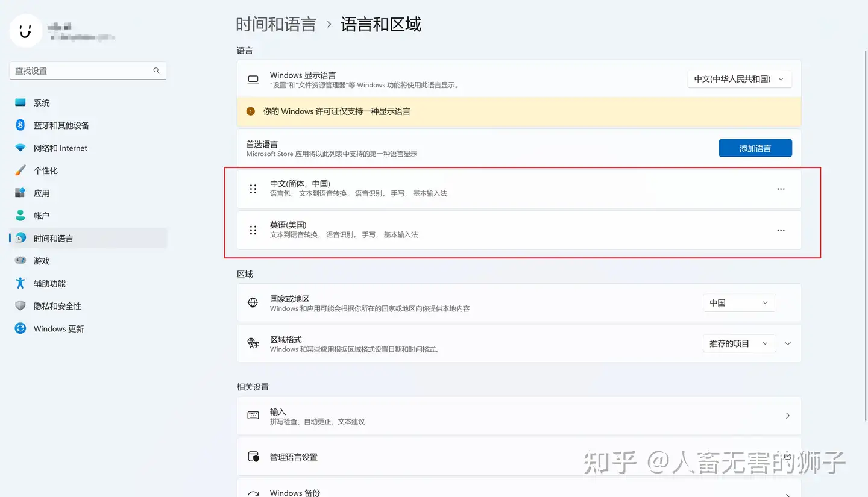Expand the 区域格式 section chevron
Screen dimensions: 868x497
point(788,343)
